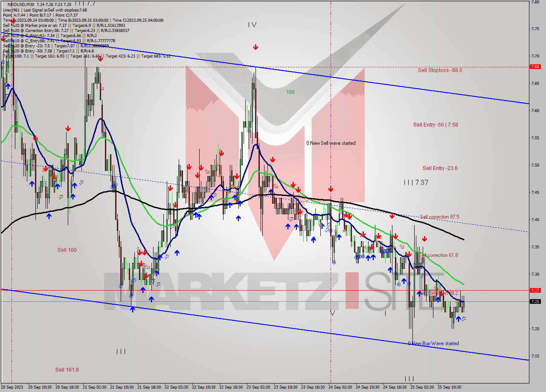Image resolution: width=546 pixels, height=392 pixels.
Task: Click '21 Sep 18:30' on the time axis
Action: tap(149, 387)
